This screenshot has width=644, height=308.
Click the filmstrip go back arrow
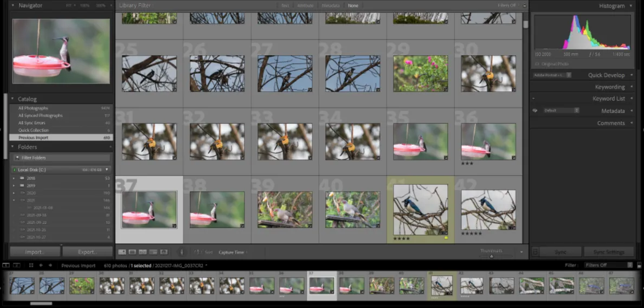click(x=41, y=266)
